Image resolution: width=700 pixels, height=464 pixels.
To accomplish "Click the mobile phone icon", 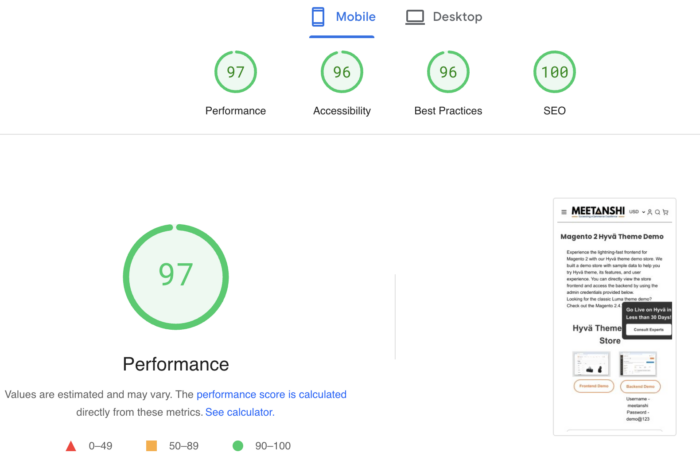I will tap(318, 17).
